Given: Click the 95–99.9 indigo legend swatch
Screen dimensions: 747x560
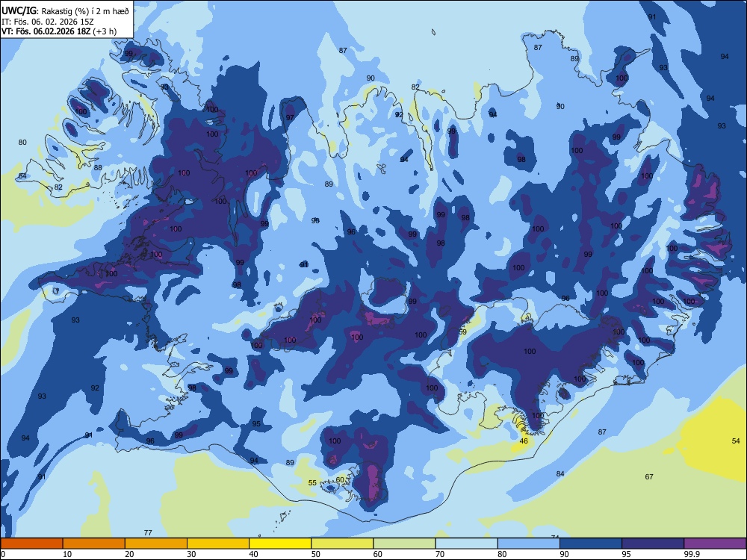Looking at the screenshot, I should 653,544.
